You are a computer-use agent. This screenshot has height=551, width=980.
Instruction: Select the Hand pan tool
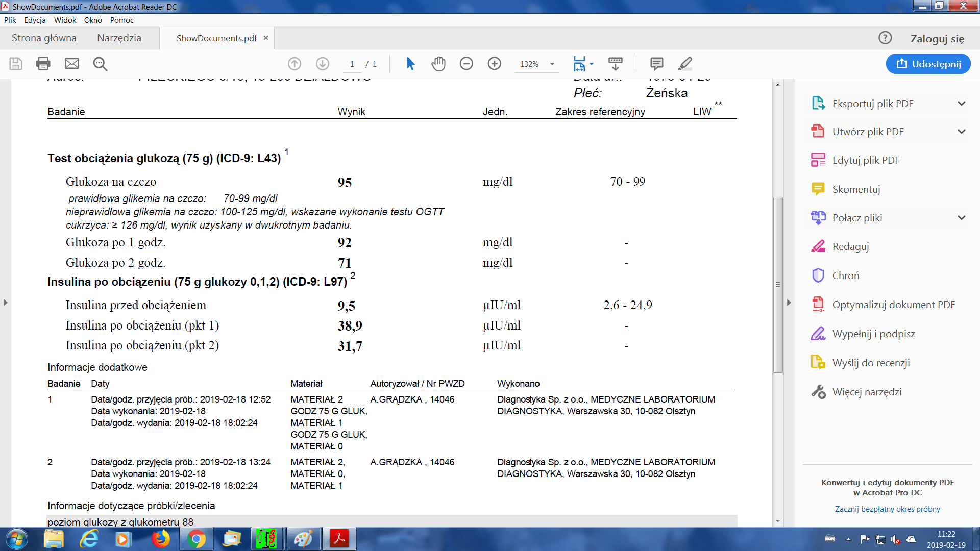tap(438, 64)
